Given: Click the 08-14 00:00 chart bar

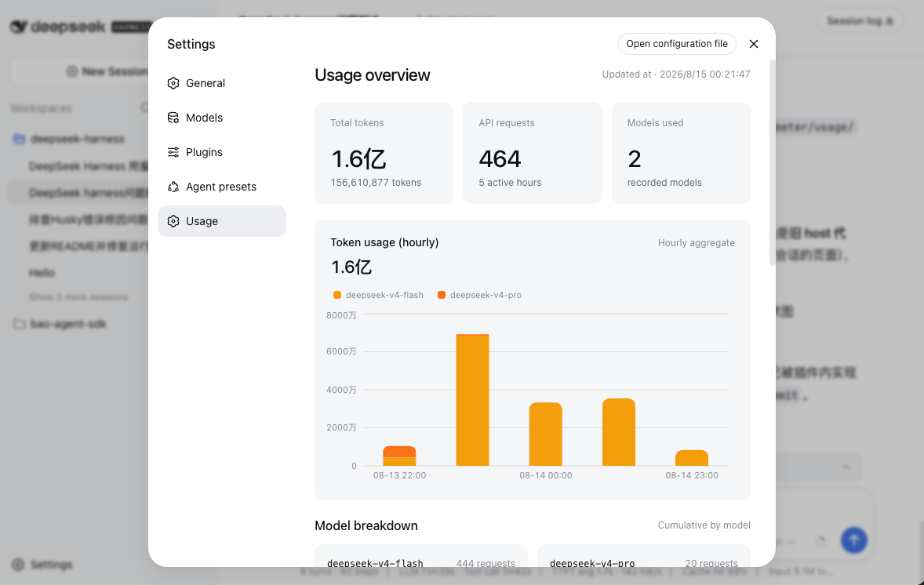Looking at the screenshot, I should pos(546,434).
